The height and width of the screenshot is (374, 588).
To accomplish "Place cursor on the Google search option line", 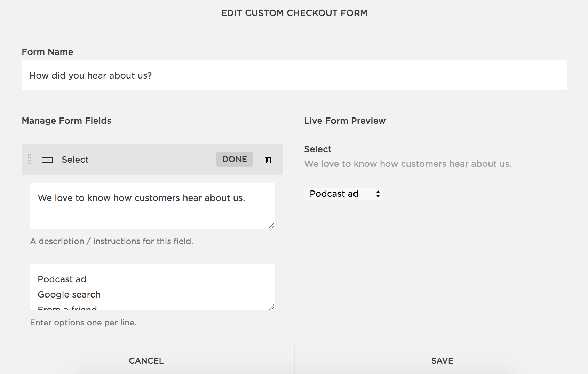I will [x=69, y=294].
